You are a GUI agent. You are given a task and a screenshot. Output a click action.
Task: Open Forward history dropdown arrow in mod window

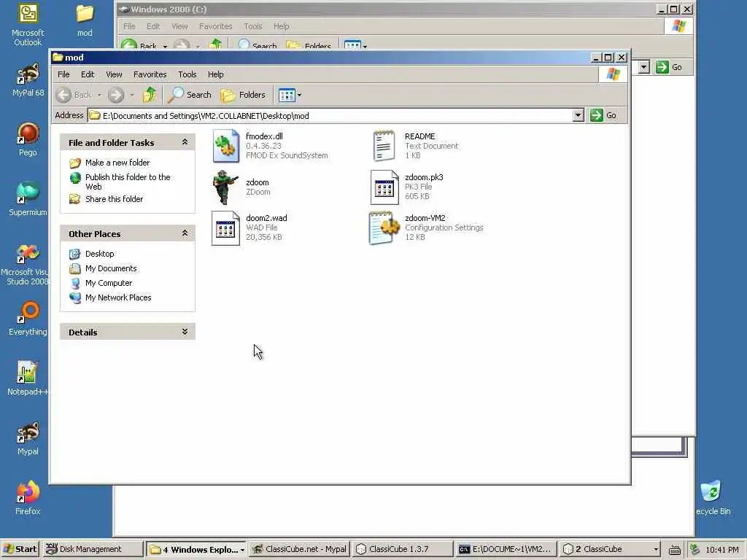[132, 96]
